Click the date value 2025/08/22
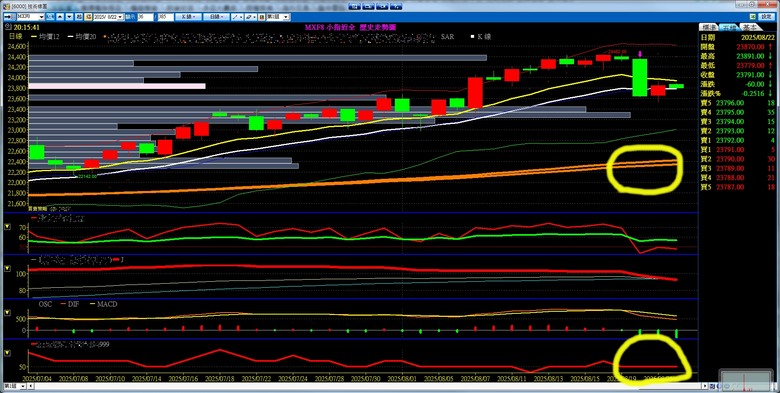The width and height of the screenshot is (780, 393). (758, 37)
